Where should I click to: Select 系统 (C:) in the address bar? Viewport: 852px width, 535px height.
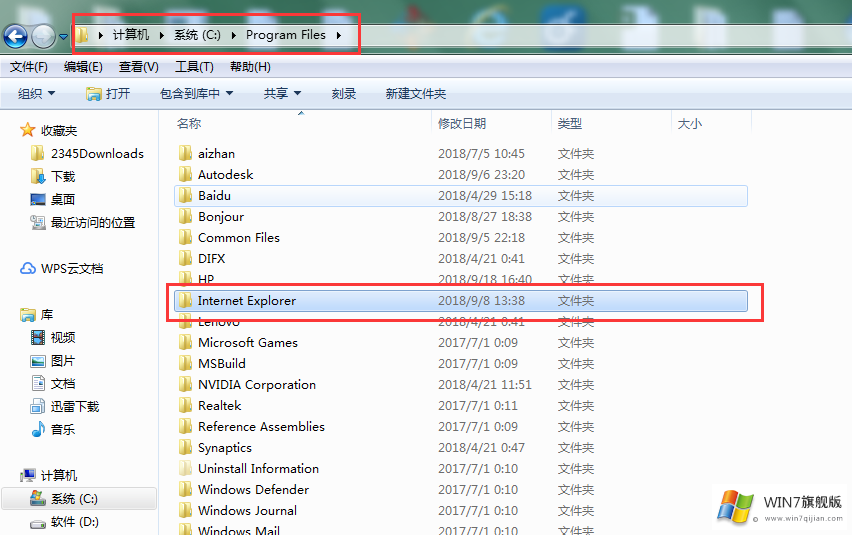click(197, 35)
